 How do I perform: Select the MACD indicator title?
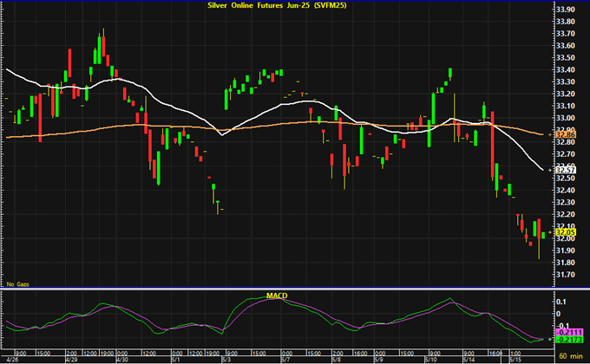[277, 297]
